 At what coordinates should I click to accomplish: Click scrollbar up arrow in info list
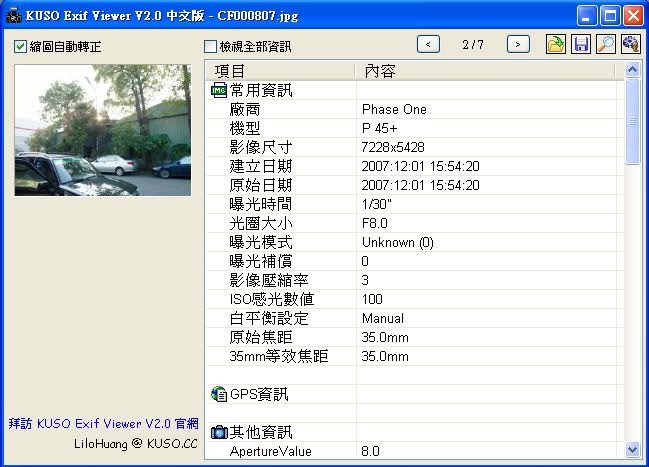(632, 70)
